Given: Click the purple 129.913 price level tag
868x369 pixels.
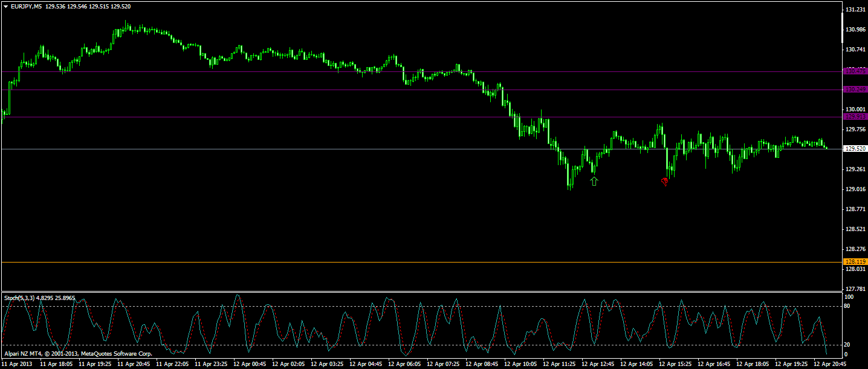Looking at the screenshot, I should [855, 117].
